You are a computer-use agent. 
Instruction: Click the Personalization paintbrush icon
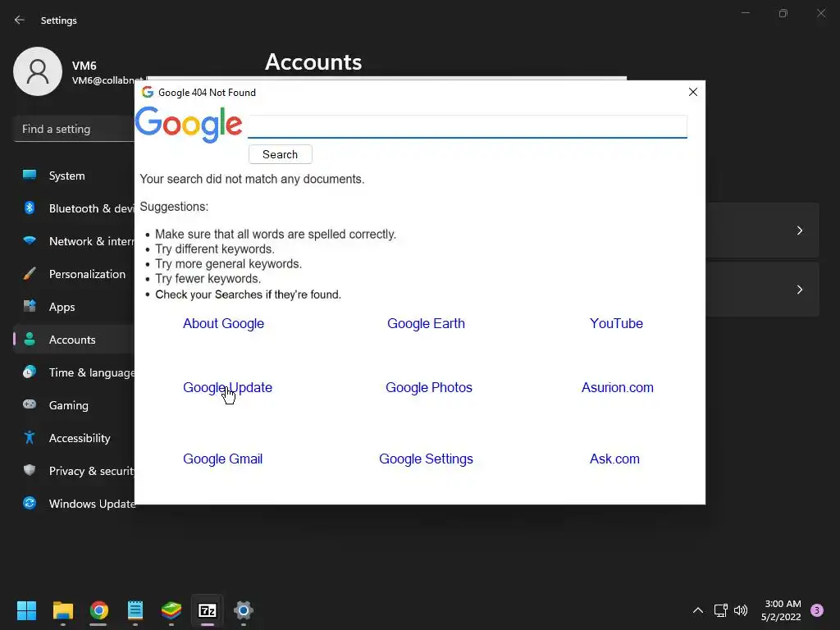(30, 274)
